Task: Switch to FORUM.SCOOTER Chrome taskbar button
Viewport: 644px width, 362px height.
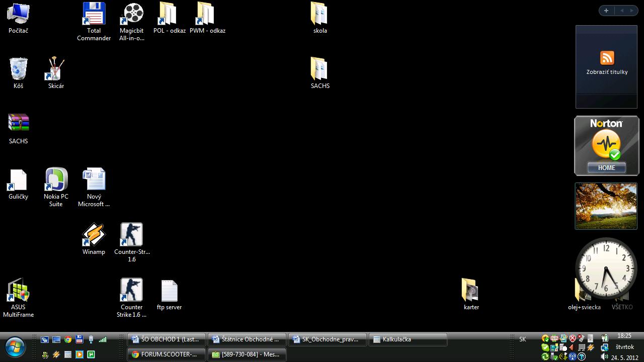Action: pos(167,354)
